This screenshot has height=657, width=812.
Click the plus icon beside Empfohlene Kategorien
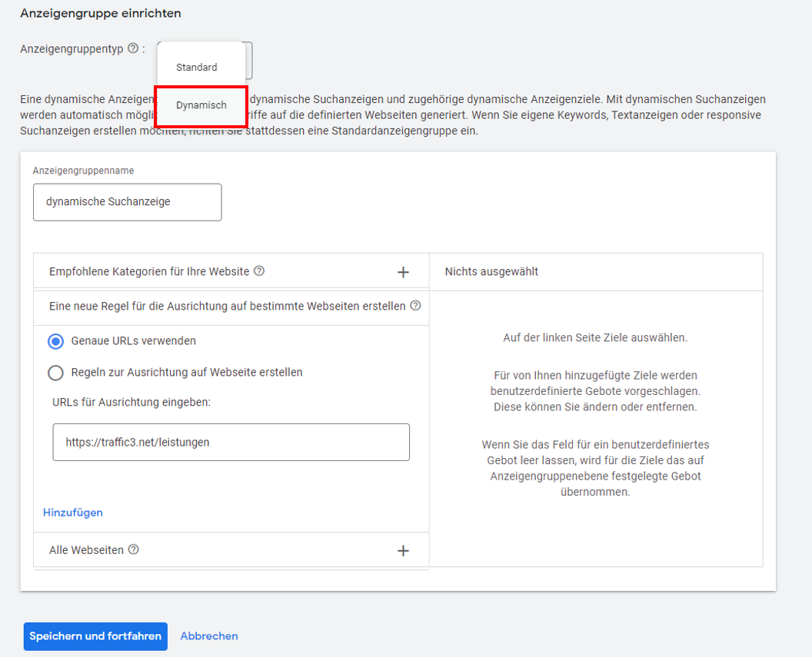tap(403, 270)
